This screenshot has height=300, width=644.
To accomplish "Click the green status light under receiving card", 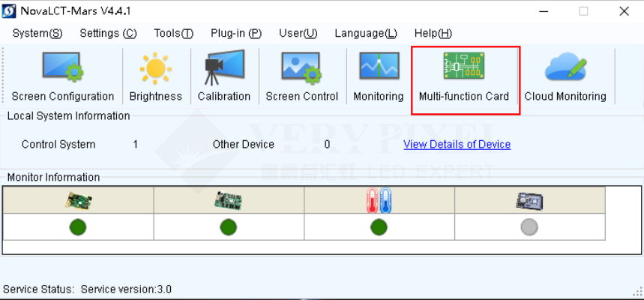I will (229, 226).
